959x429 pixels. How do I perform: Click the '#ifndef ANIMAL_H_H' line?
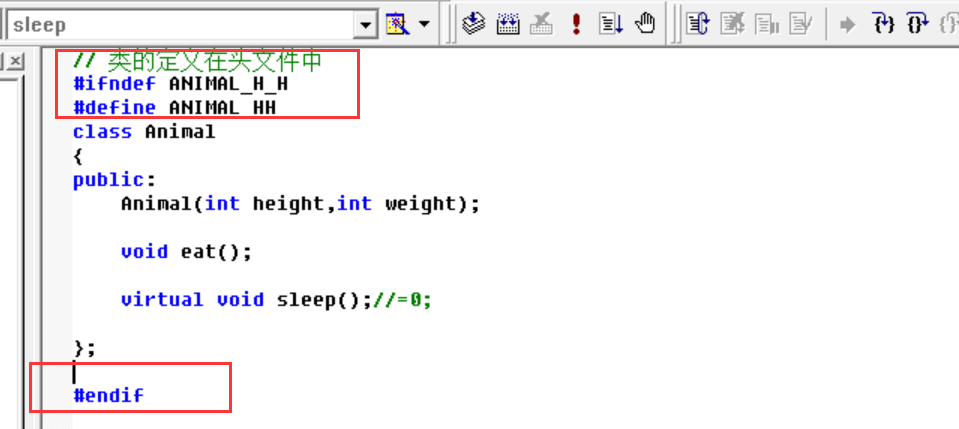pos(180,84)
